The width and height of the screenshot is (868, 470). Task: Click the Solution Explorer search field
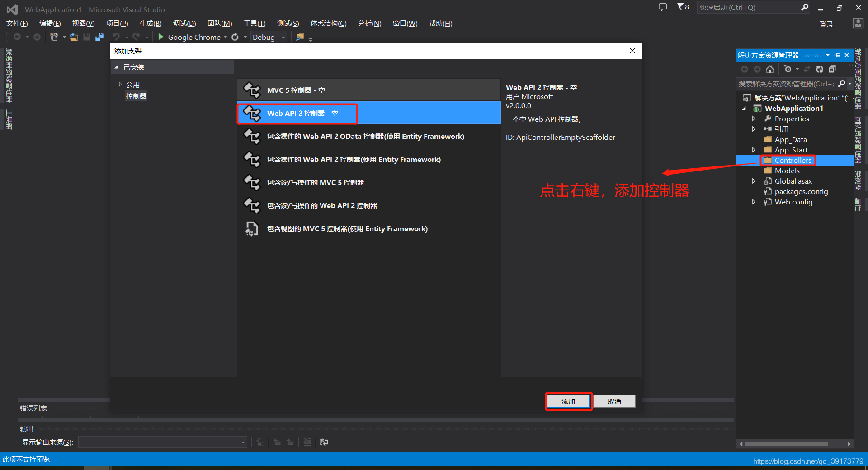point(786,84)
